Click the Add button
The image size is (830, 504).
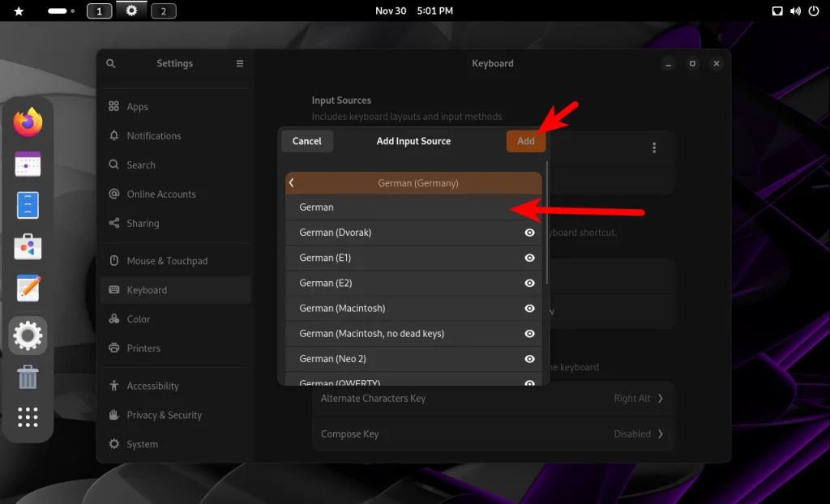click(525, 141)
